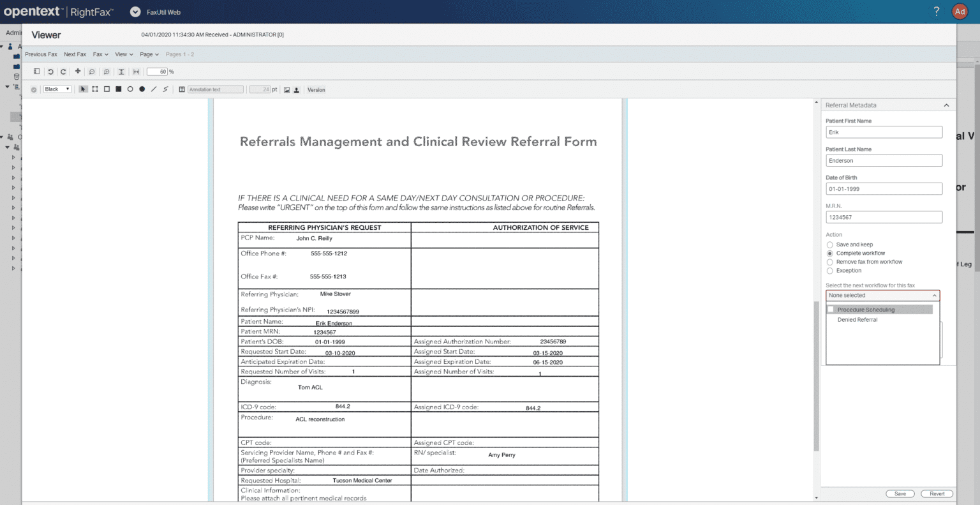The width and height of the screenshot is (980, 505).
Task: Select the rotate clockwise tool
Action: [x=63, y=72]
